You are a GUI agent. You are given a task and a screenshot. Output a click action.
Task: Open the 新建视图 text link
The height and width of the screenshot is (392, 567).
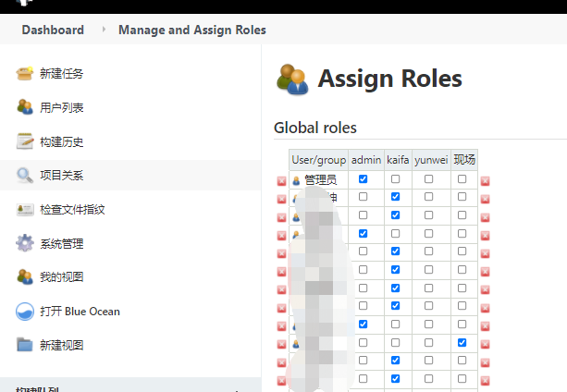pos(61,345)
